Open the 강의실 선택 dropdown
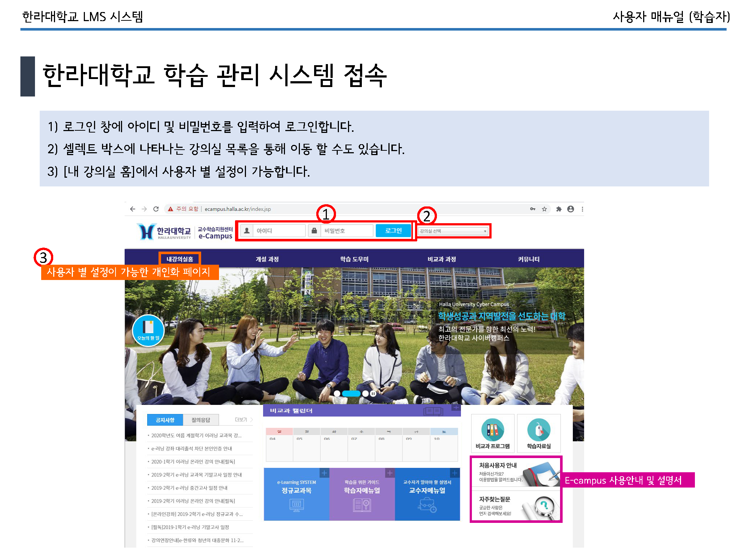 click(453, 231)
